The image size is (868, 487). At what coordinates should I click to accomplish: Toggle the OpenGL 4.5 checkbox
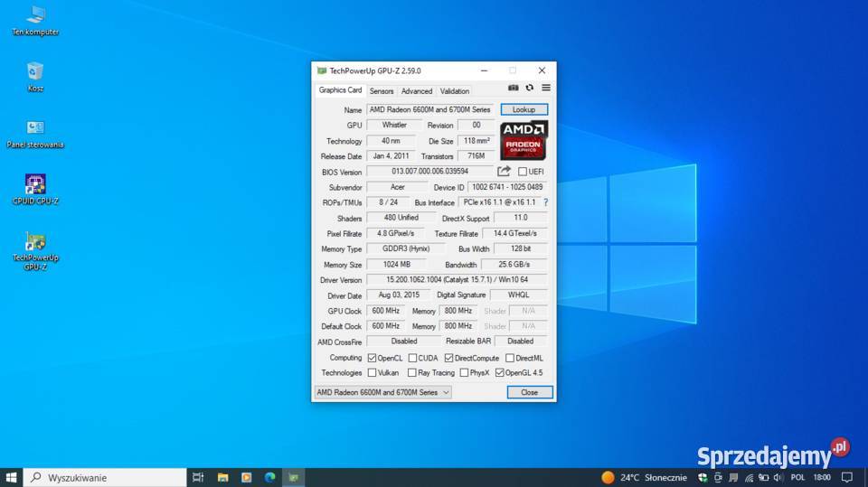500,373
